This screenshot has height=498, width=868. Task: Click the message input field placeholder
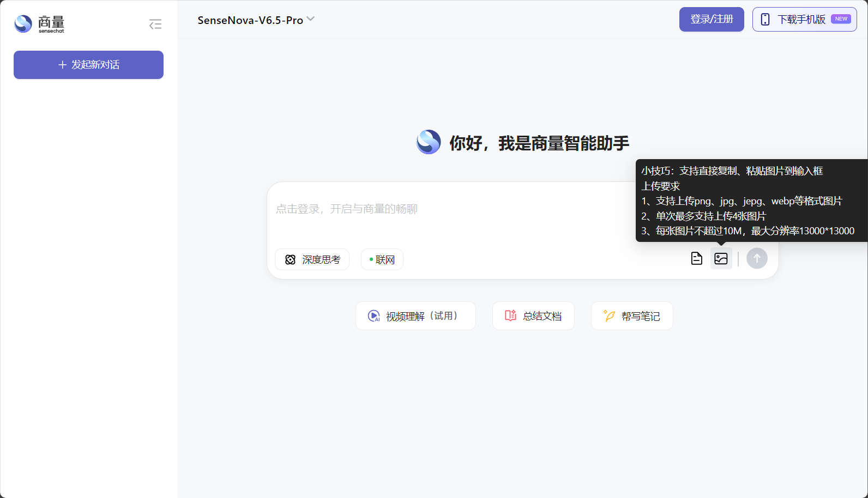coord(347,209)
